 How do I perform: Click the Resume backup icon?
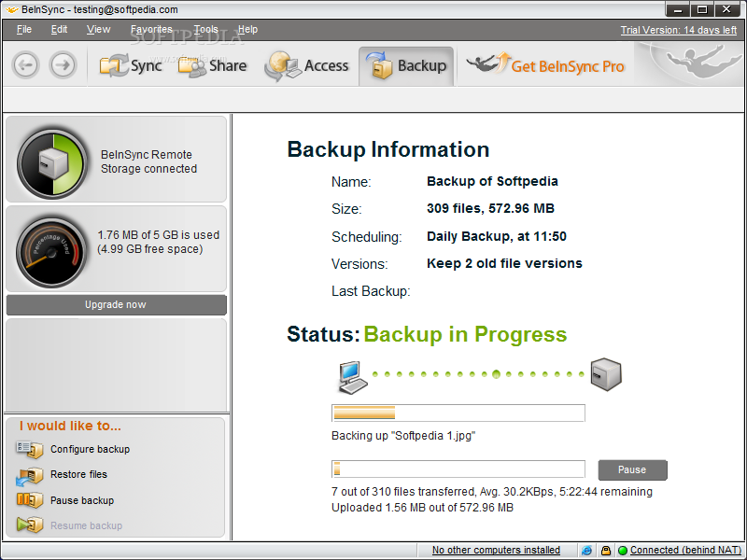click(30, 525)
